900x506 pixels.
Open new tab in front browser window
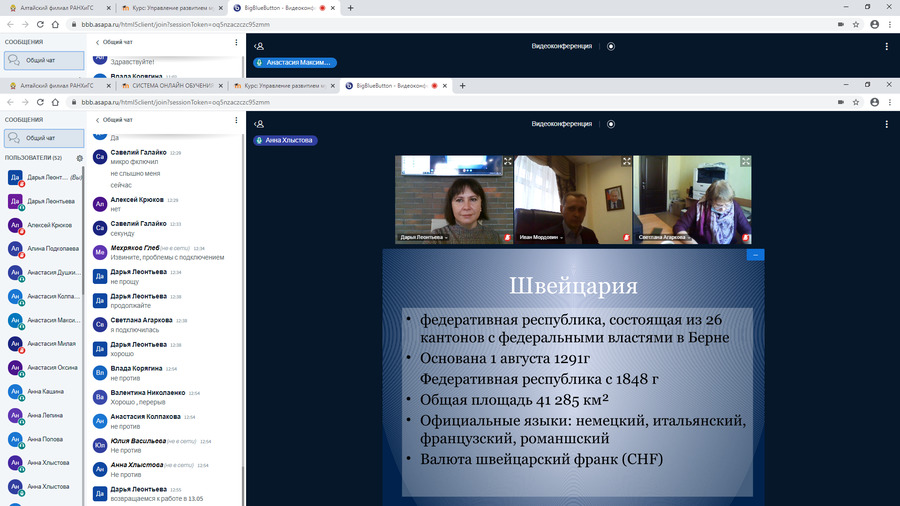tap(463, 86)
